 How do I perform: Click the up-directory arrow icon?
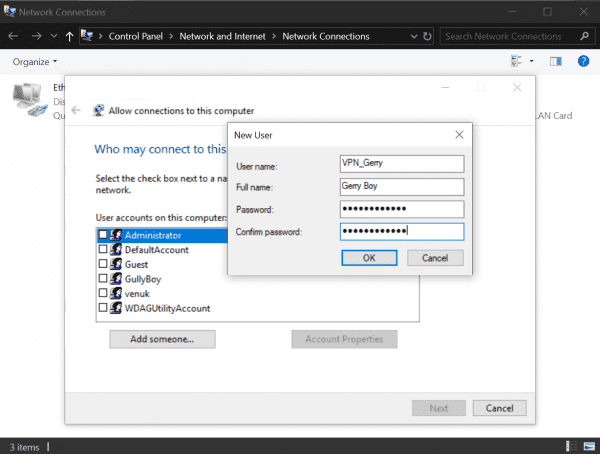(68, 36)
